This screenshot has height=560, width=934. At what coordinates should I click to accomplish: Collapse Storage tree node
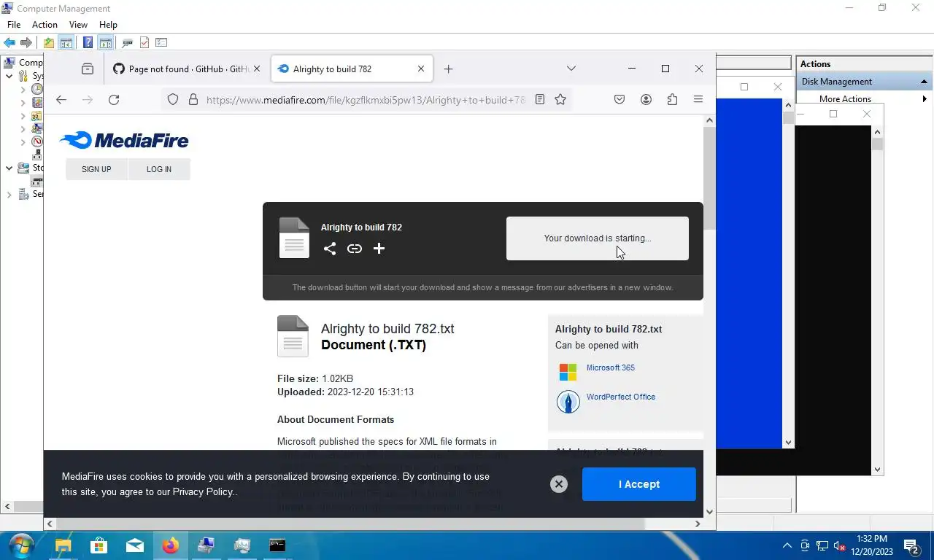click(x=9, y=168)
